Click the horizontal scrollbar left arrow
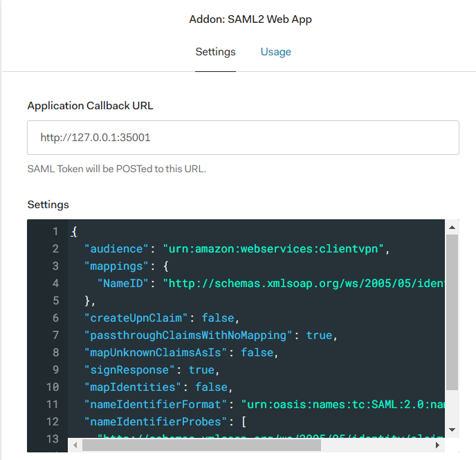This screenshot has height=460, width=476. 75,445
